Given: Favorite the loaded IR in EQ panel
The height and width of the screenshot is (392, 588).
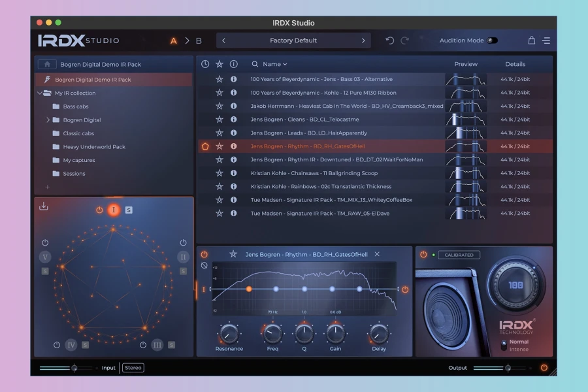Looking at the screenshot, I should 233,254.
